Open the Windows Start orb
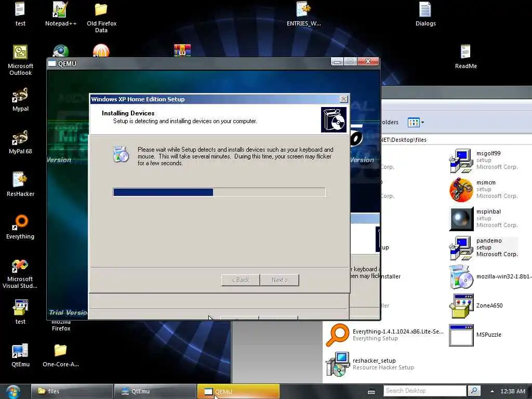Image resolution: width=532 pixels, height=399 pixels. (13, 392)
